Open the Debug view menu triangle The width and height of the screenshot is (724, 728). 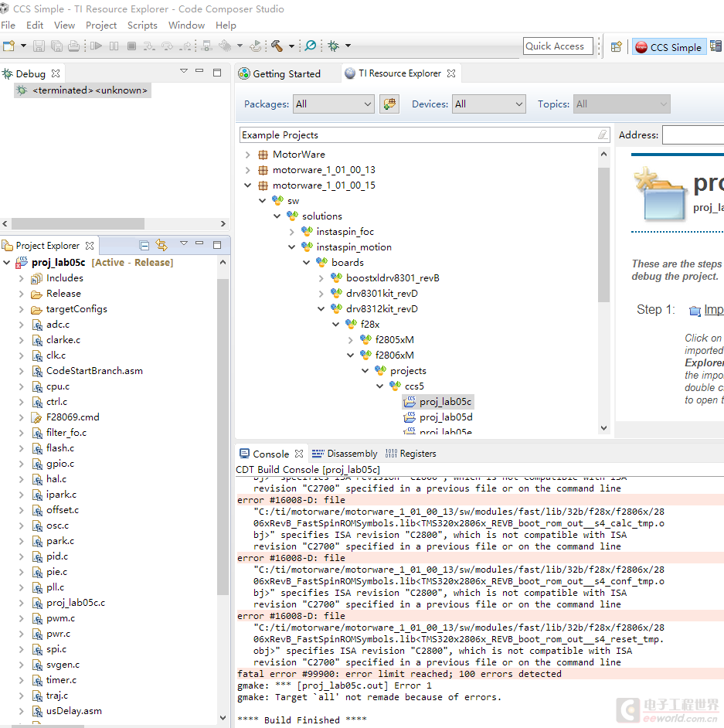coord(184,70)
